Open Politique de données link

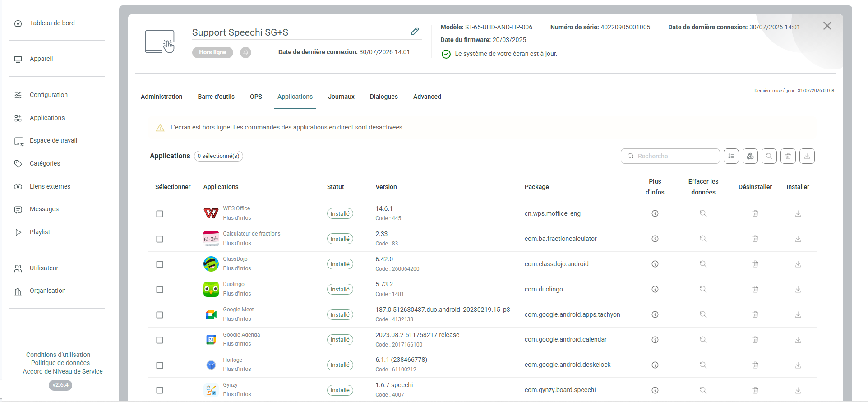click(x=60, y=363)
